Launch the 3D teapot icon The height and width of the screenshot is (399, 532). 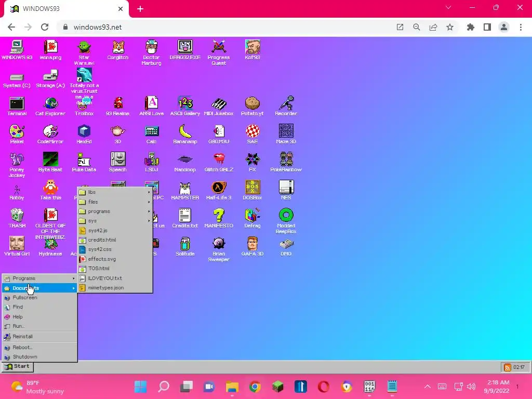(118, 135)
